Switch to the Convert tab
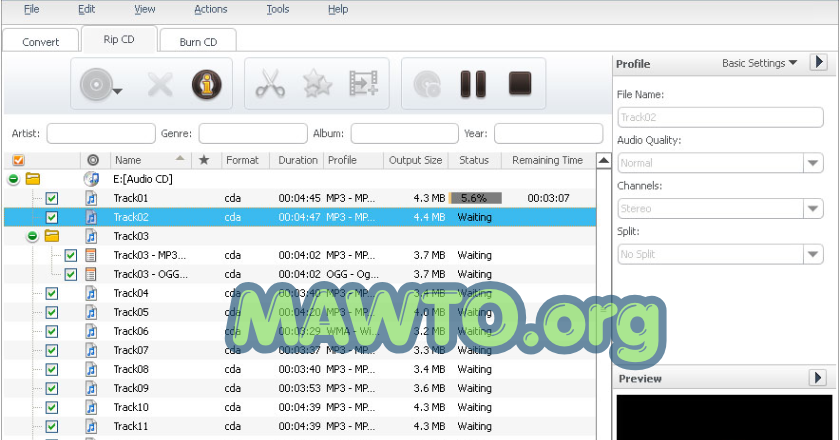Screen dimensions: 840x440 click(41, 41)
